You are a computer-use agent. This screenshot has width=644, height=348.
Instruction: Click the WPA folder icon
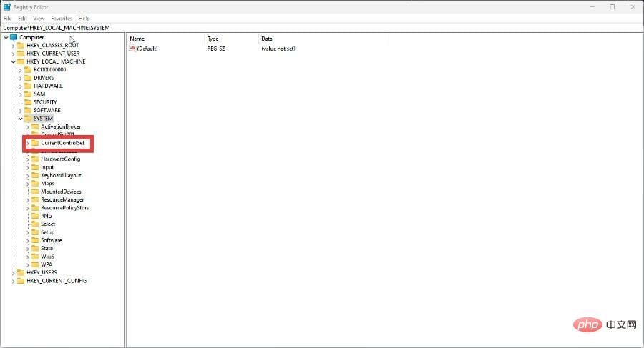(x=35, y=264)
